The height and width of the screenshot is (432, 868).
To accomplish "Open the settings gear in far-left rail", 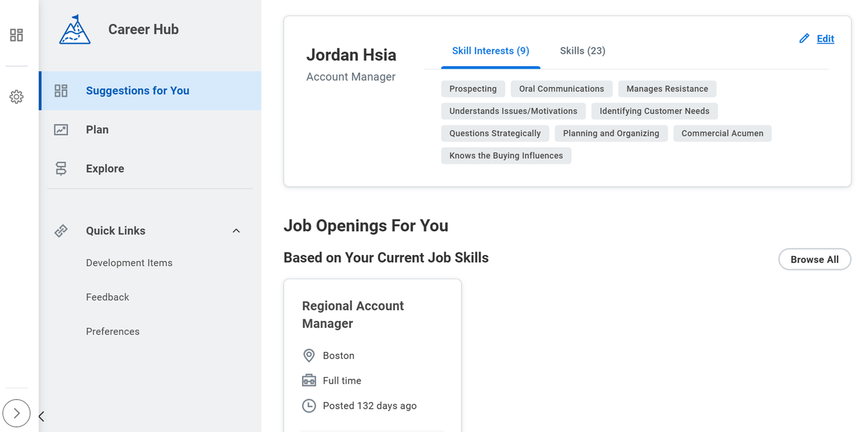I will (16, 97).
